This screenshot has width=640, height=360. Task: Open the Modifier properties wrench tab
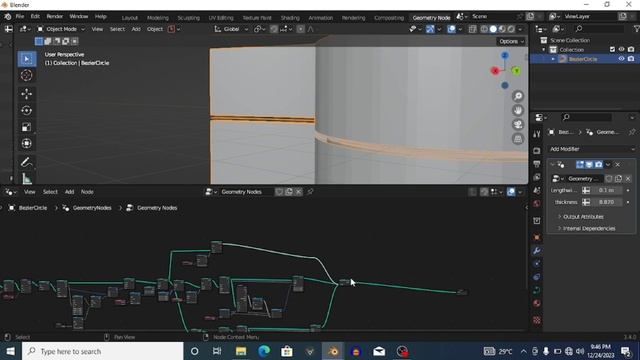(537, 251)
